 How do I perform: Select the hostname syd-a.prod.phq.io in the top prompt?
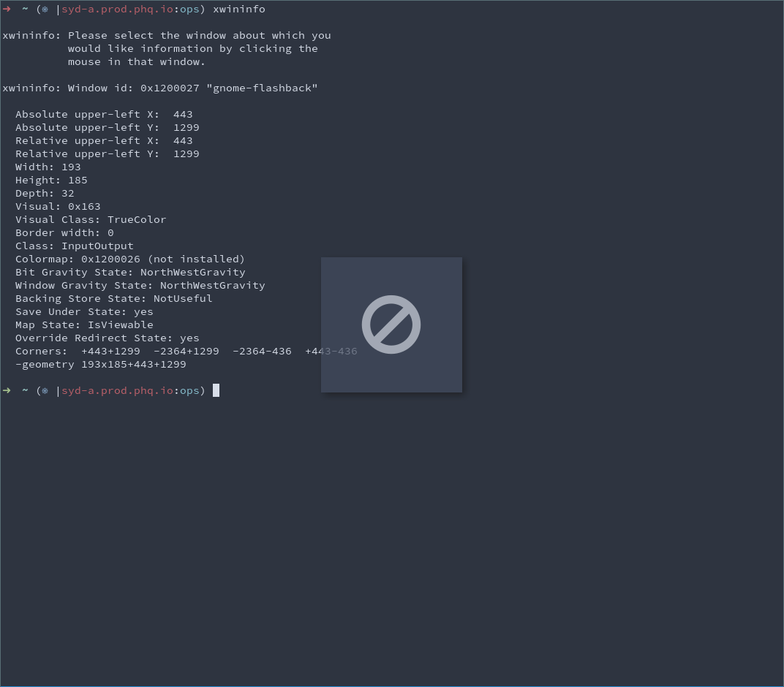tap(117, 9)
